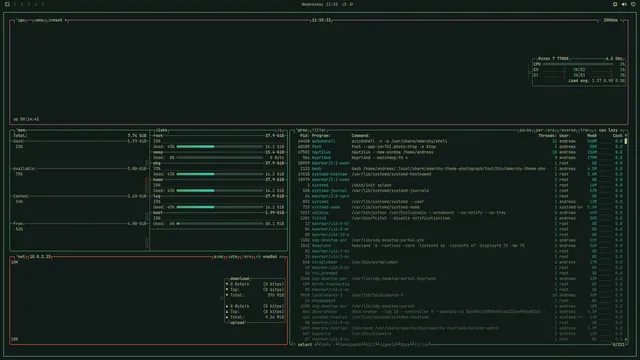Click the boot disk usage bar
This screenshot has height=360, width=640.
click(x=220, y=224)
